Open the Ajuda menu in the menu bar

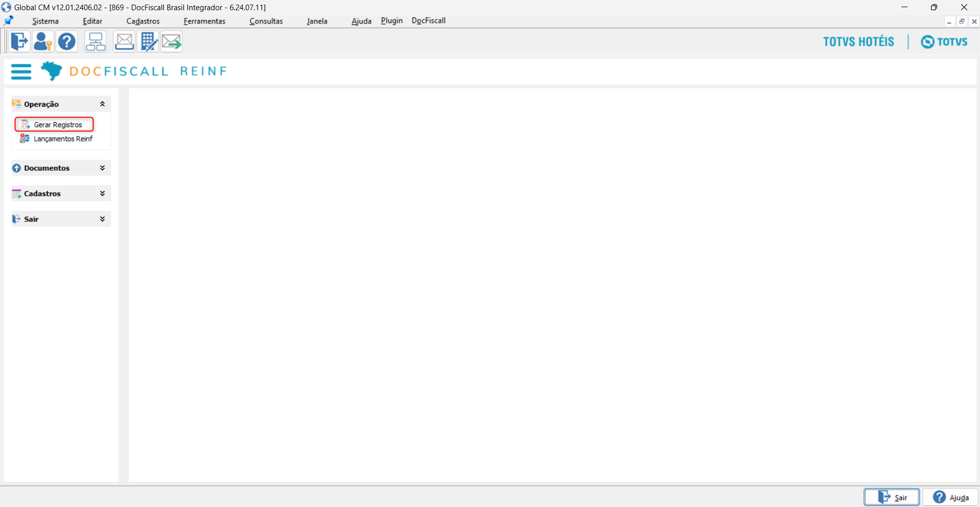[x=362, y=21]
